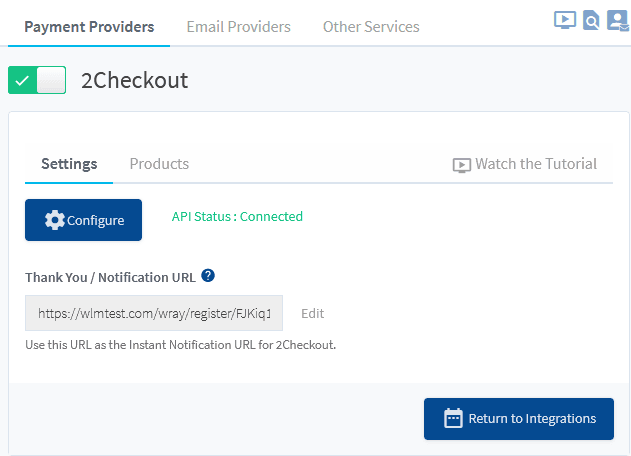Click the Thank You / Notification URL label
631x456 pixels.
coord(110,278)
